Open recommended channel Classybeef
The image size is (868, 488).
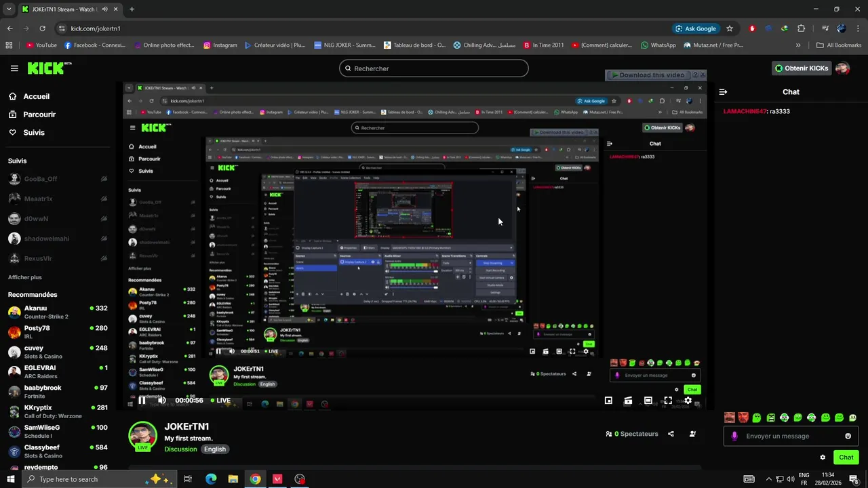tap(58, 451)
